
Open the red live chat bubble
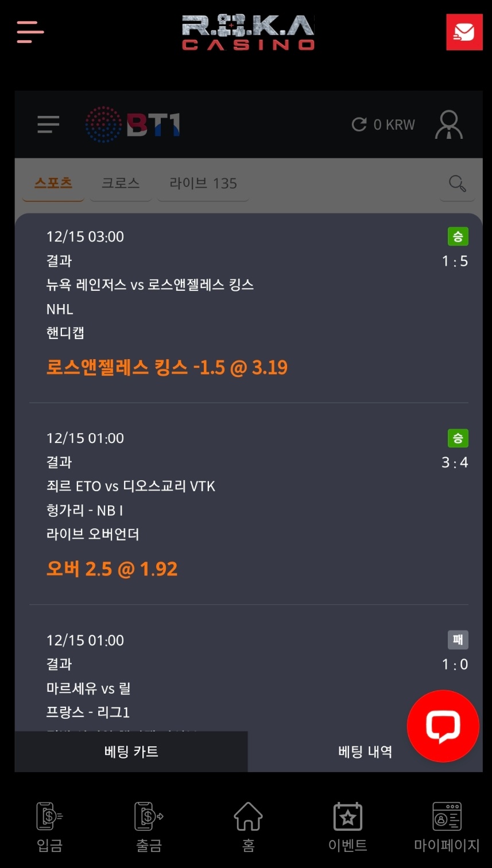(x=443, y=726)
